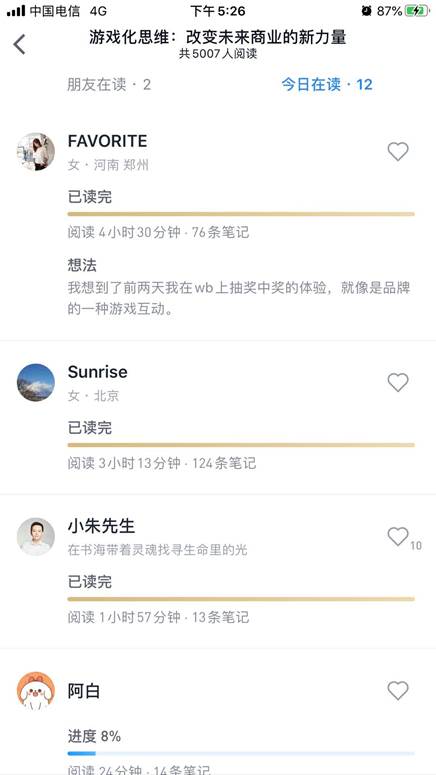Like FAVORITE's reading entry with heart
The width and height of the screenshot is (436, 775).
coord(398,151)
